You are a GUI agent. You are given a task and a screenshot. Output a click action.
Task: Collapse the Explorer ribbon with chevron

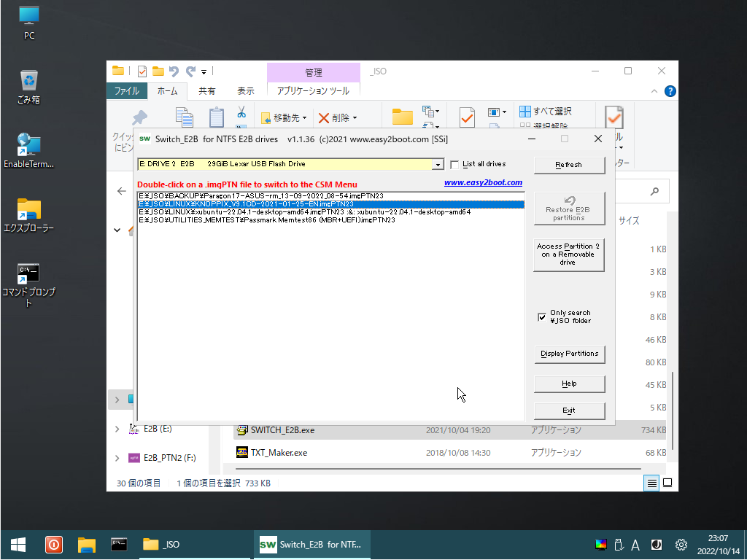pos(654,91)
